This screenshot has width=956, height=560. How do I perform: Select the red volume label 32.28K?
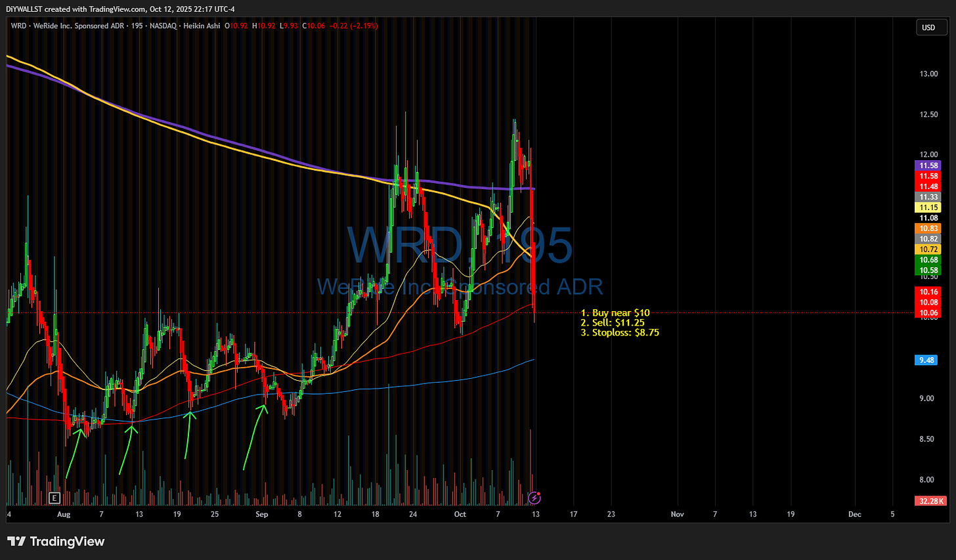[x=932, y=501]
